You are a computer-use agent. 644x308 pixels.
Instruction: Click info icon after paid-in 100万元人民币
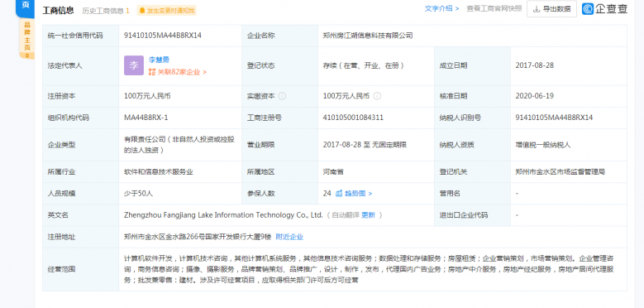(377, 96)
